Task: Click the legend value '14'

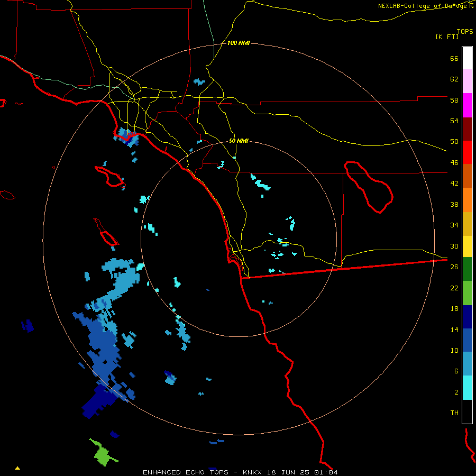Action: (454, 329)
